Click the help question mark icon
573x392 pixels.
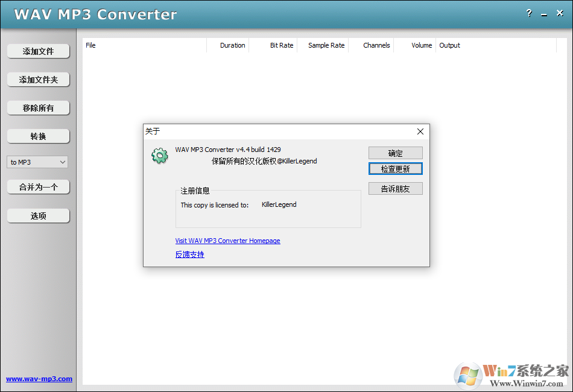pos(529,13)
